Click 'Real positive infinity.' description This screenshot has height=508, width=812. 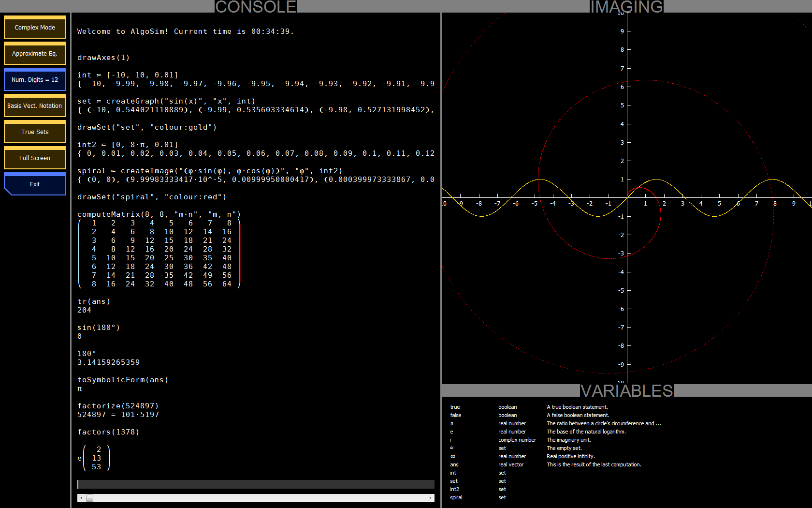point(571,456)
